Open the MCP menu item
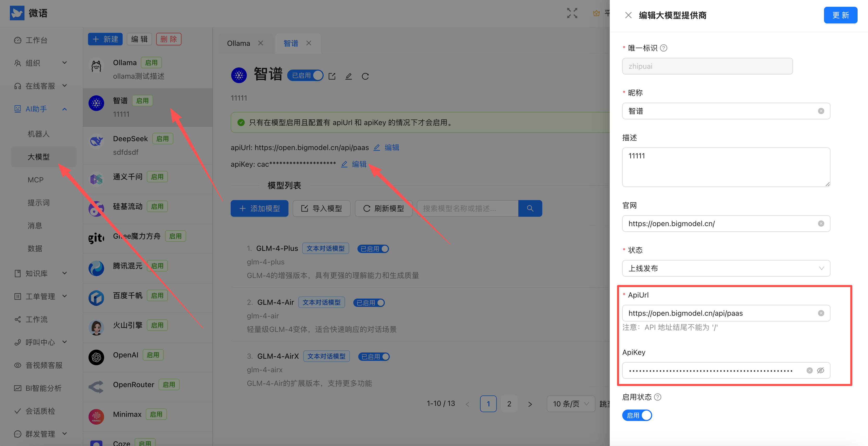This screenshot has width=868, height=446. pyautogui.click(x=36, y=180)
